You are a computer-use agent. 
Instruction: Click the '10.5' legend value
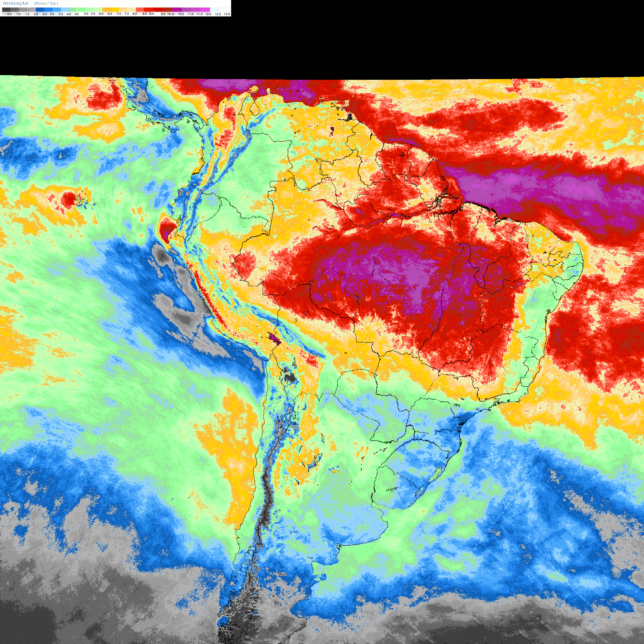(181, 14)
